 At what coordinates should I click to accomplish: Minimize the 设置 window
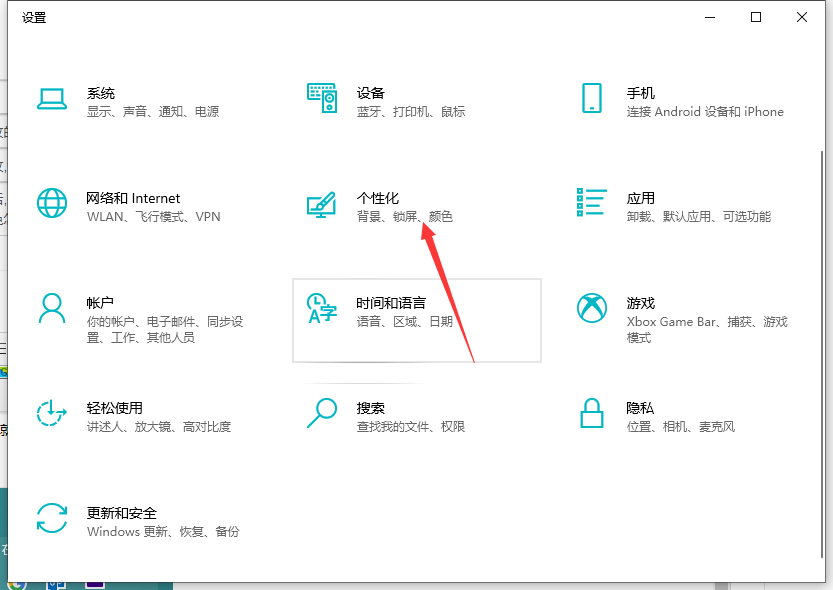pyautogui.click(x=710, y=17)
